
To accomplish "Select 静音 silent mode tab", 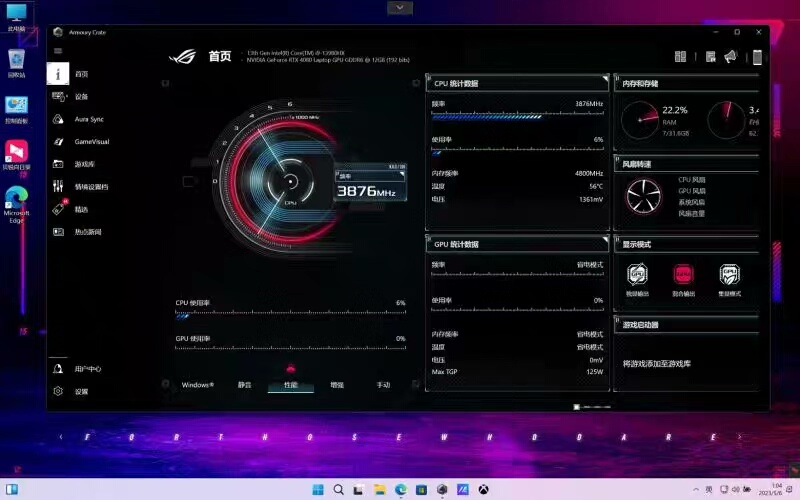I will (244, 385).
